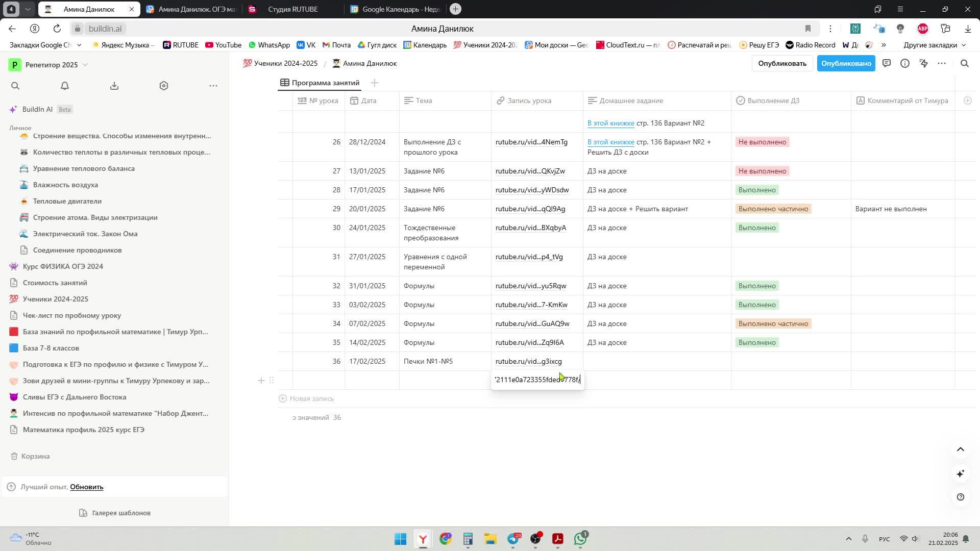Open the notifications bell icon
This screenshot has width=980, height=551.
click(x=65, y=85)
